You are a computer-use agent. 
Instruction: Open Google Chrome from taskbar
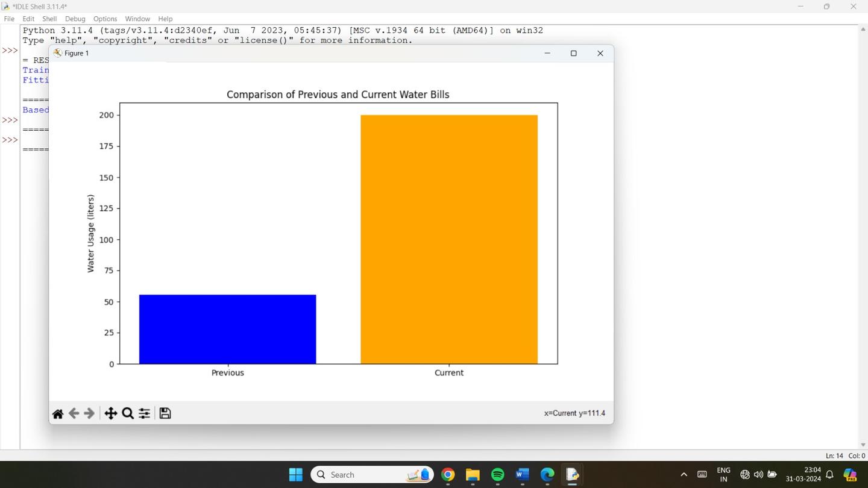[x=448, y=475]
